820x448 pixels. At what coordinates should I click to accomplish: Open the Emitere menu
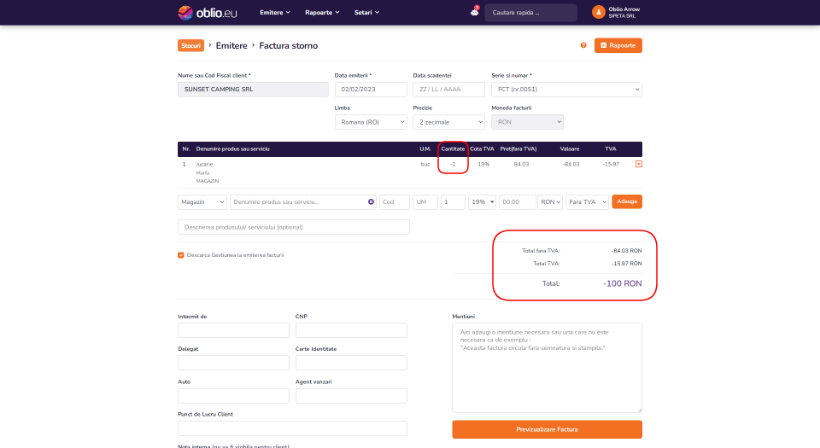(275, 13)
